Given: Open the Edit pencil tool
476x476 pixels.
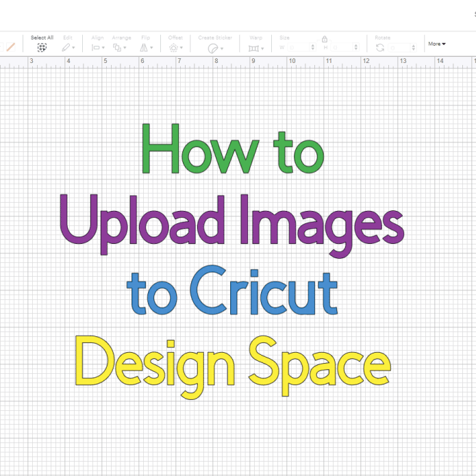Looking at the screenshot, I should (x=66, y=48).
